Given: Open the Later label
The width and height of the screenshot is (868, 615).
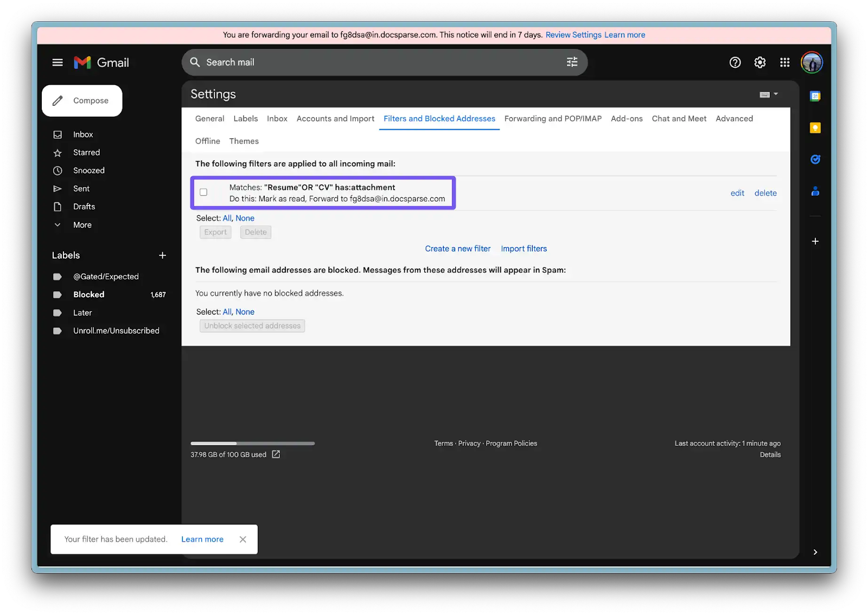Looking at the screenshot, I should (x=82, y=313).
